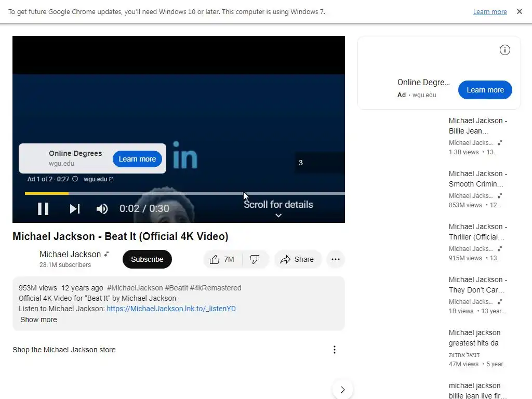The image size is (532, 399).
Task: Click Online Degrees title in video ad
Action: pos(75,153)
